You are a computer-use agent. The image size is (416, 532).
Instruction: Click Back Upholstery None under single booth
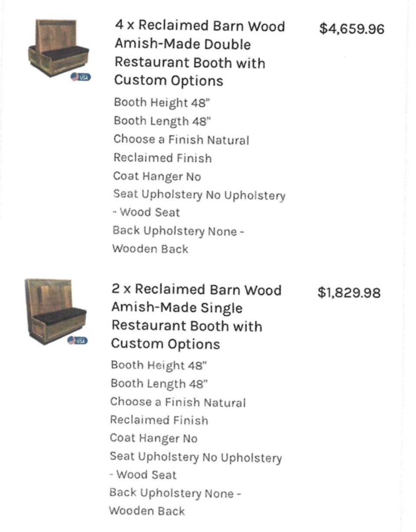(x=175, y=502)
